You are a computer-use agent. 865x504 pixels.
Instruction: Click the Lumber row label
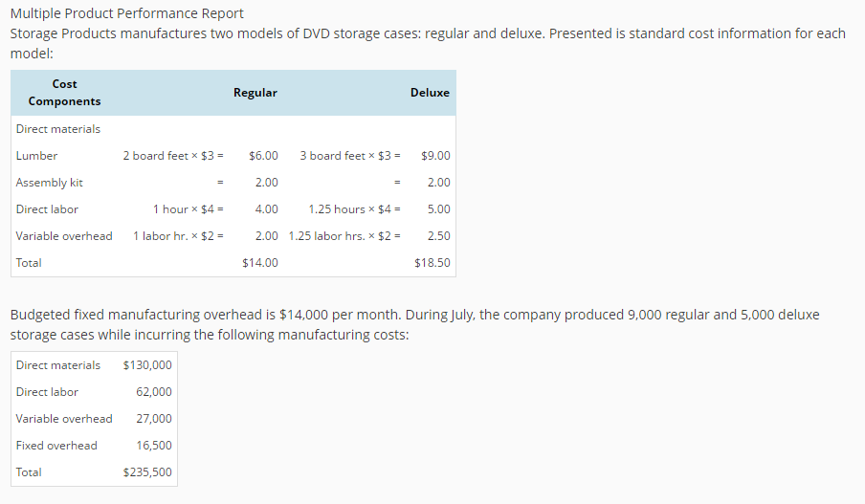click(x=37, y=156)
